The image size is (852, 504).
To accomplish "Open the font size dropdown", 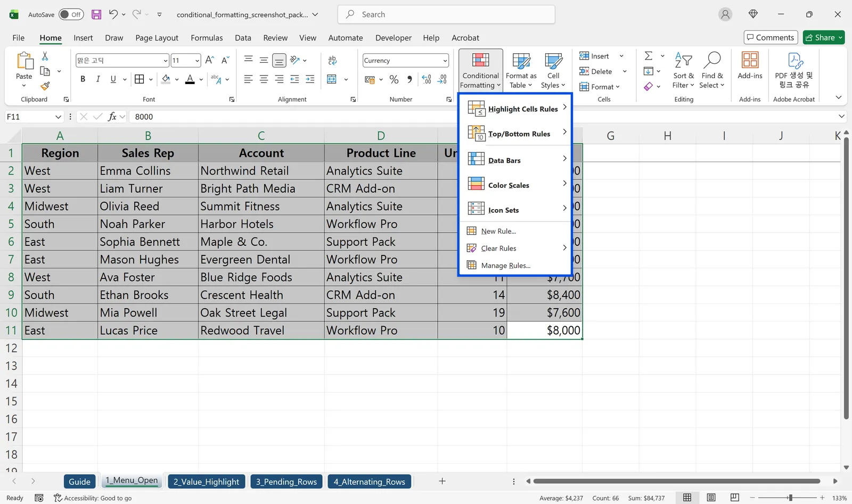I will [x=197, y=61].
